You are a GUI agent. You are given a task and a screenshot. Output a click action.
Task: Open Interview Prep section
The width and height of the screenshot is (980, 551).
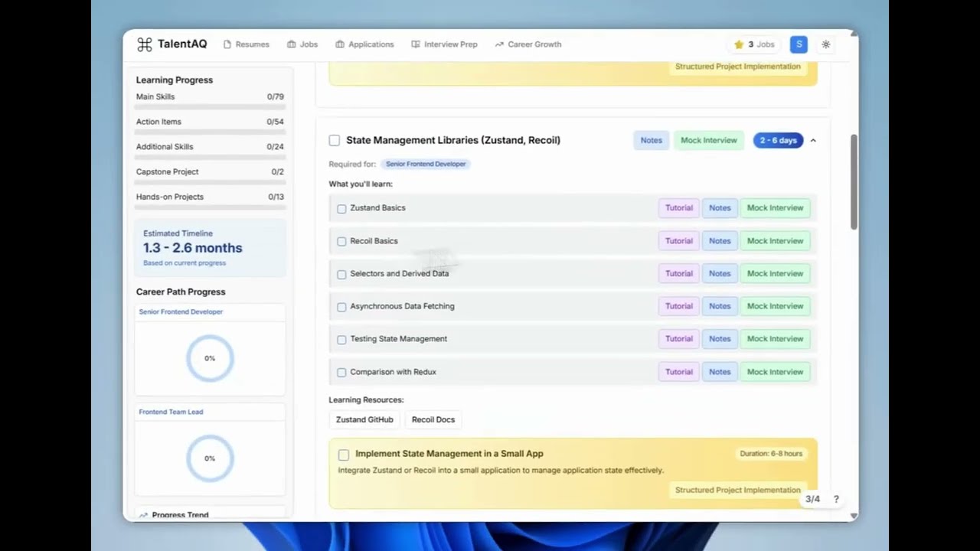[444, 44]
